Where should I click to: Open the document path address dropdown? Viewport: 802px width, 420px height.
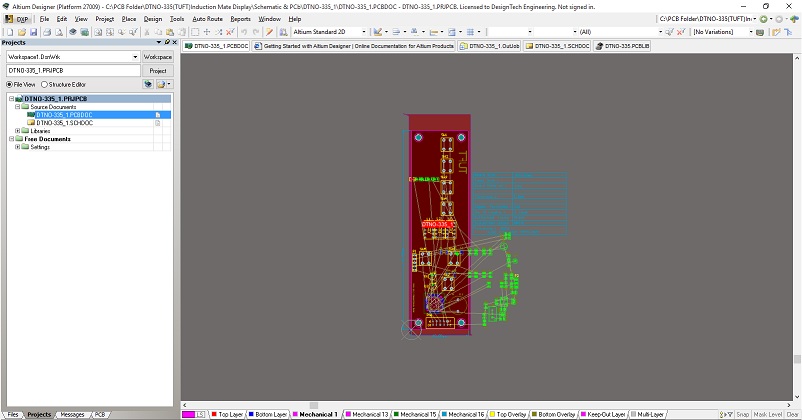coord(754,19)
